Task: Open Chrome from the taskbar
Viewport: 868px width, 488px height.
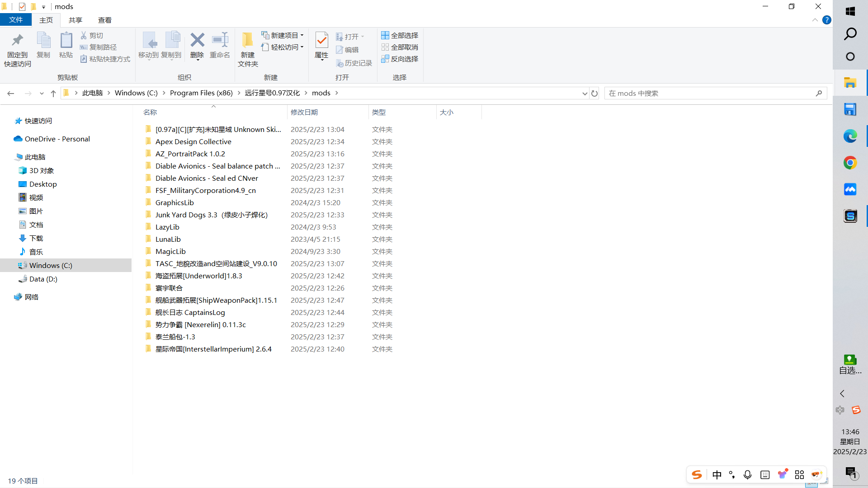Action: 850,163
